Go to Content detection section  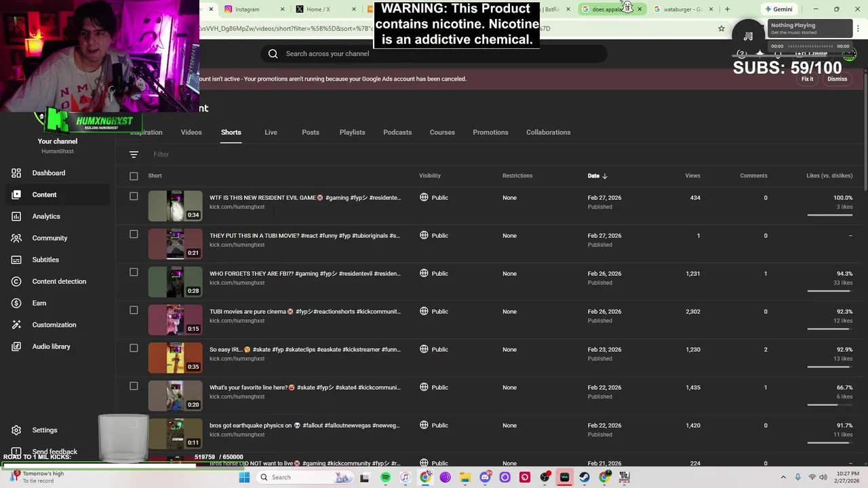59,281
